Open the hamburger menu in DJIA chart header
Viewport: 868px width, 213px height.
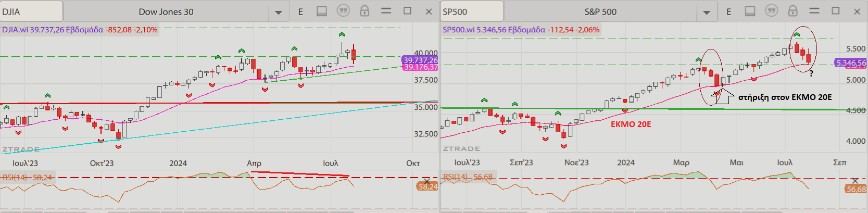pos(386,10)
